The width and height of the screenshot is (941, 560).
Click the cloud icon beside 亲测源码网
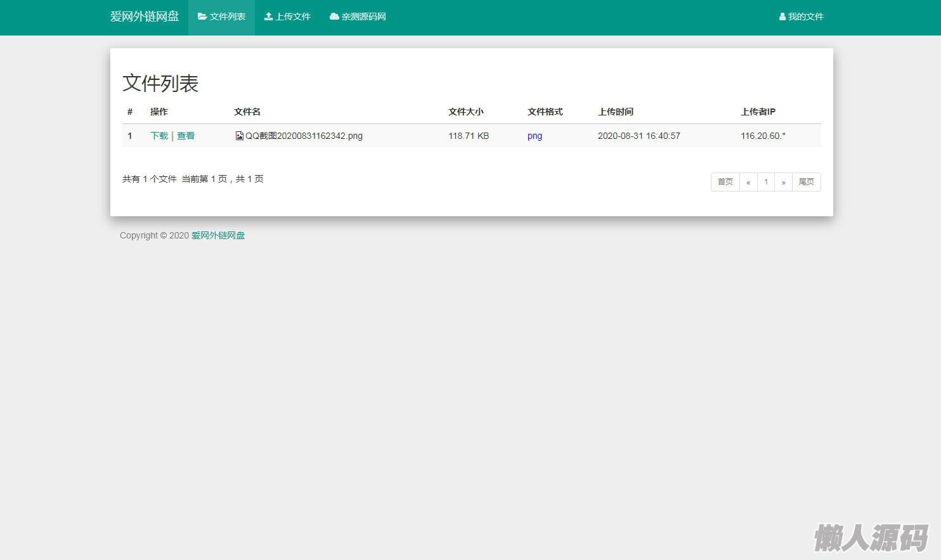334,16
